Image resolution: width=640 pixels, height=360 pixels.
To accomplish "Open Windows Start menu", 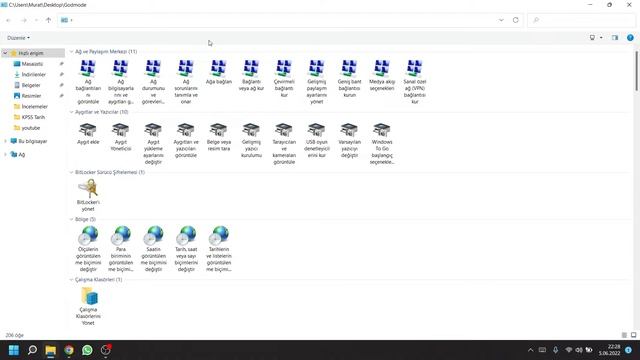I will (13, 350).
